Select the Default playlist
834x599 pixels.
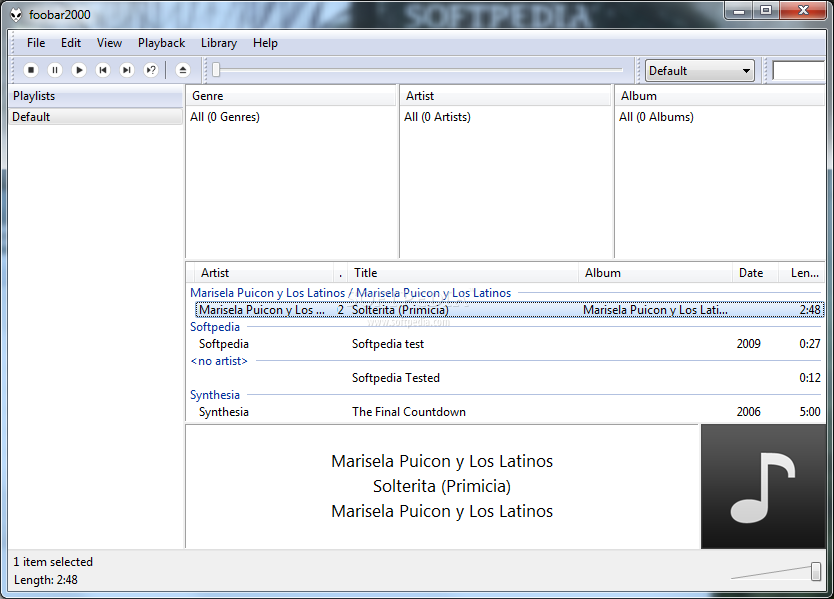96,117
